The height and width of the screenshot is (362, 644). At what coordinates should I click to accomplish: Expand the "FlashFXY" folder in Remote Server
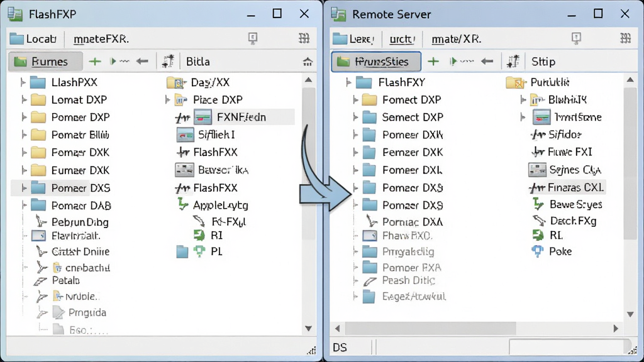[348, 82]
